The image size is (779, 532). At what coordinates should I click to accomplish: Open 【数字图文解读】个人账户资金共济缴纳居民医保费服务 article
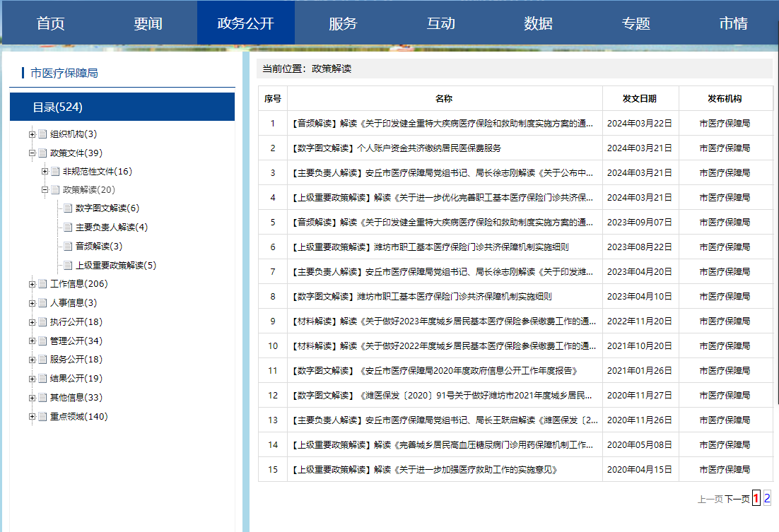(x=397, y=148)
